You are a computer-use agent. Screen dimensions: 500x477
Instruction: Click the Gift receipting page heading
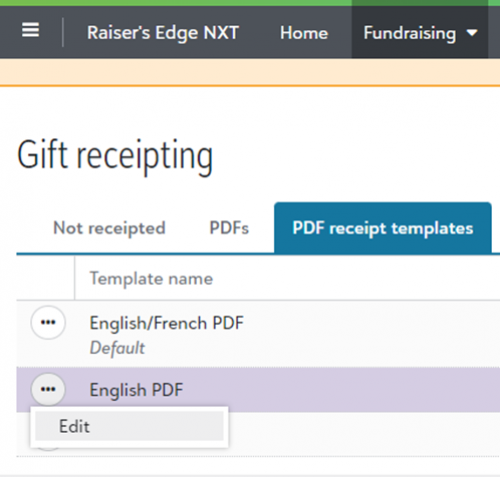tap(115, 156)
